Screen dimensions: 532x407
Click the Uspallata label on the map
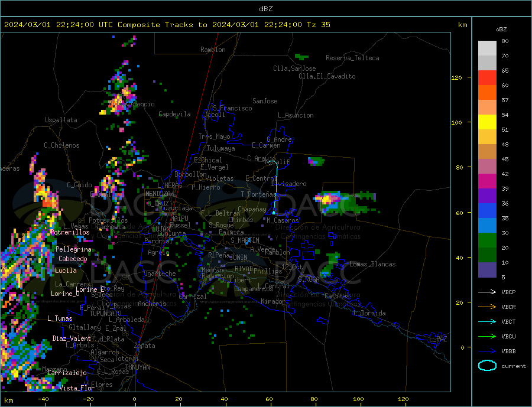(x=61, y=120)
